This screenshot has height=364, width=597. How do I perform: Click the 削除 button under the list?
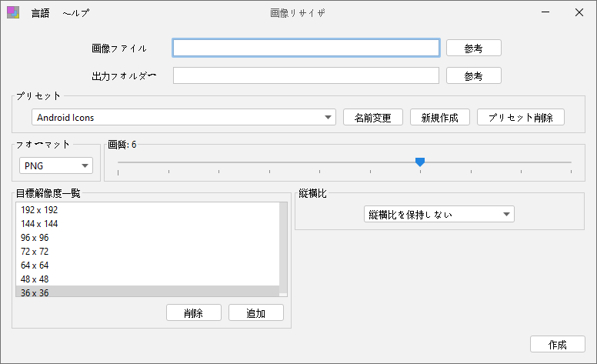tap(194, 312)
